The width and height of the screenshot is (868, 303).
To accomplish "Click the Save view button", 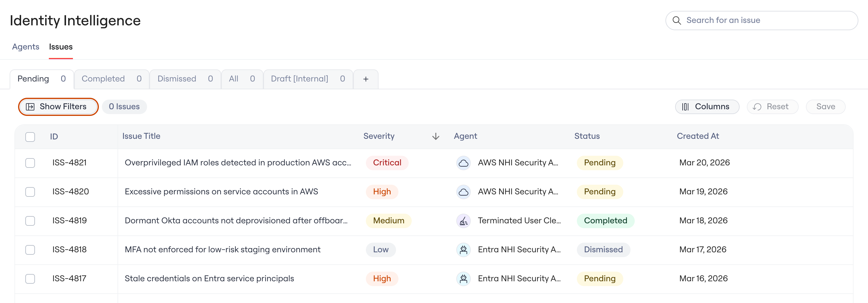I will (826, 107).
